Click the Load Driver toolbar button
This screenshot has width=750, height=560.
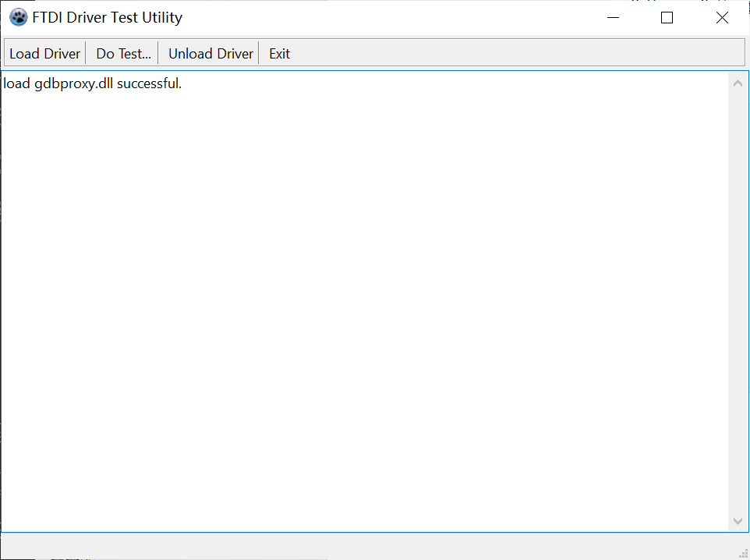tap(45, 53)
